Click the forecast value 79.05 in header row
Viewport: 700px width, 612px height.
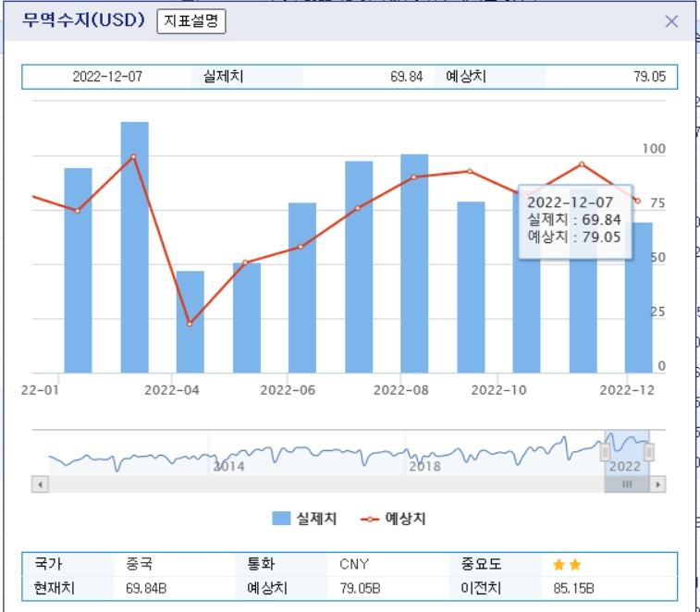pyautogui.click(x=649, y=77)
